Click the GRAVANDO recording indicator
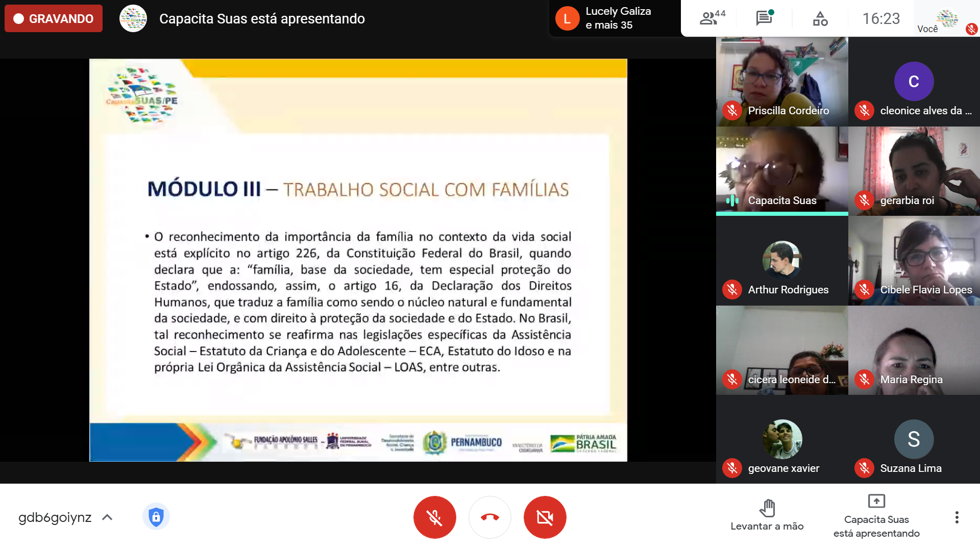Image resolution: width=980 pixels, height=551 pixels. click(x=54, y=19)
